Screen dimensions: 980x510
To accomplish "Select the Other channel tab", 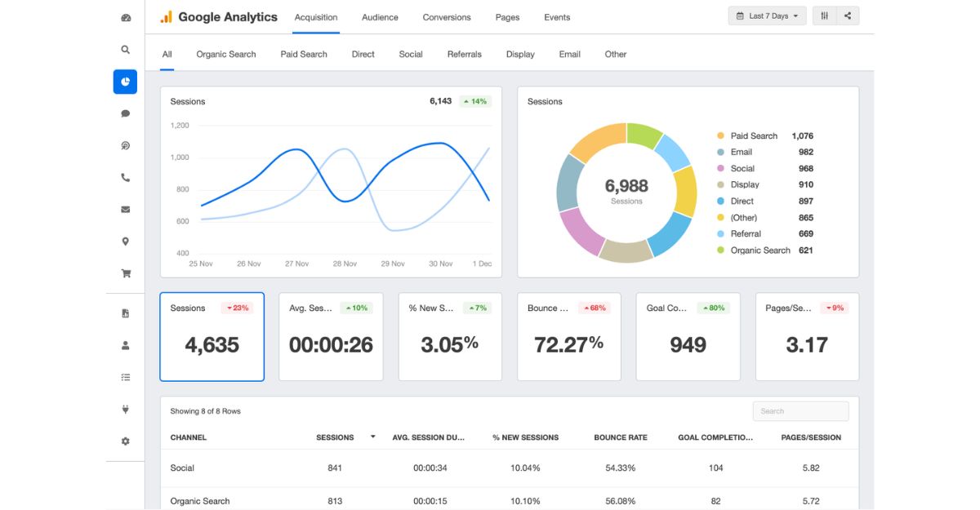I will point(616,54).
